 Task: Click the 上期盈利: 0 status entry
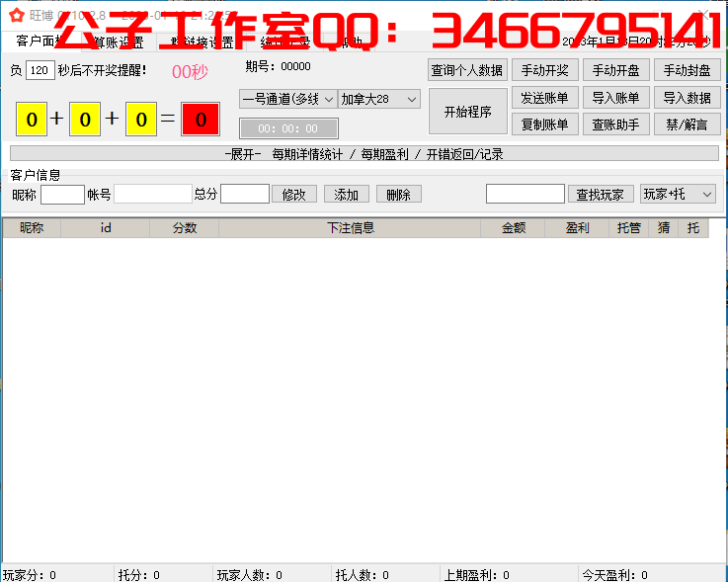click(x=477, y=575)
